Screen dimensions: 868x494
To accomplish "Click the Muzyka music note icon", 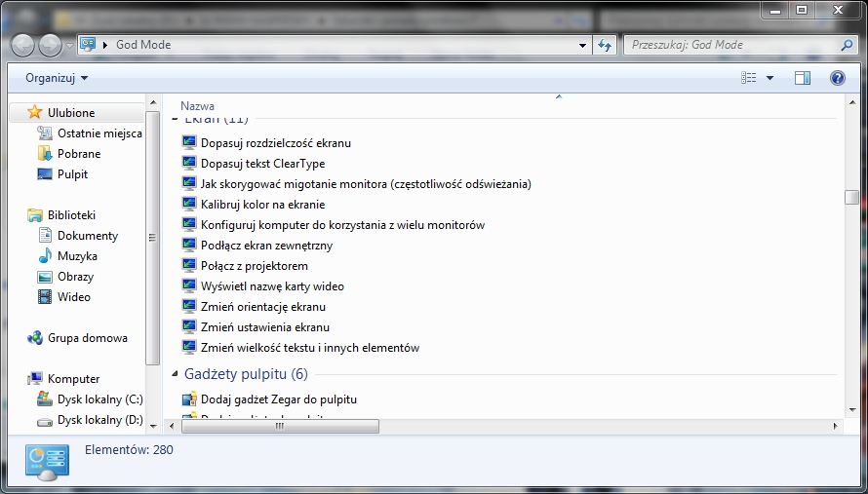I will click(x=45, y=256).
